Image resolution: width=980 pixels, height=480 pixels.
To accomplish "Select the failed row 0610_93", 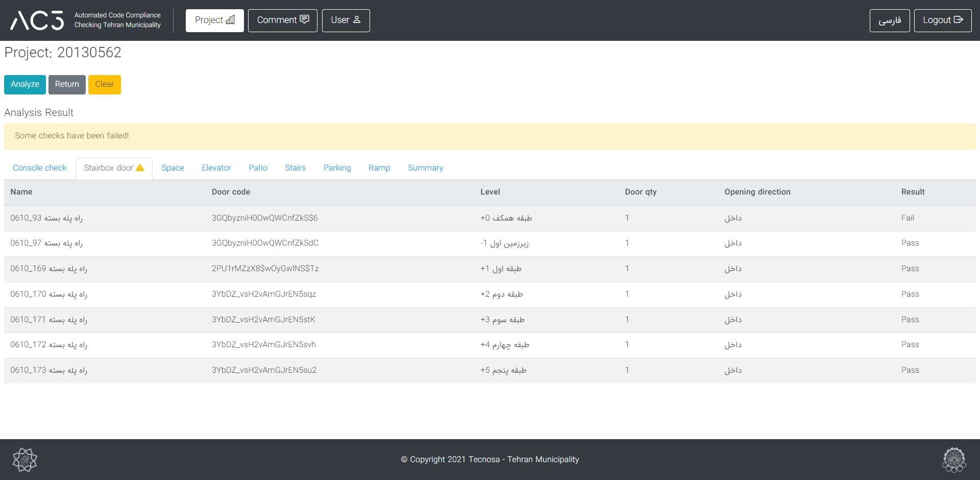I will pos(46,218).
